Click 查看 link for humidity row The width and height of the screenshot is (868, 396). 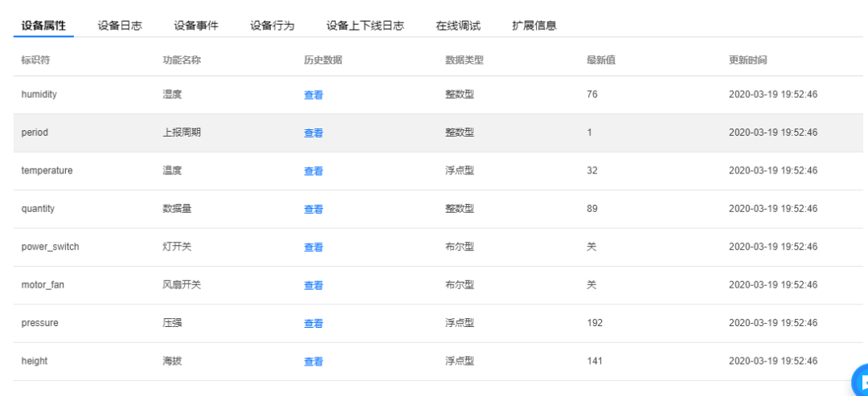tap(313, 95)
